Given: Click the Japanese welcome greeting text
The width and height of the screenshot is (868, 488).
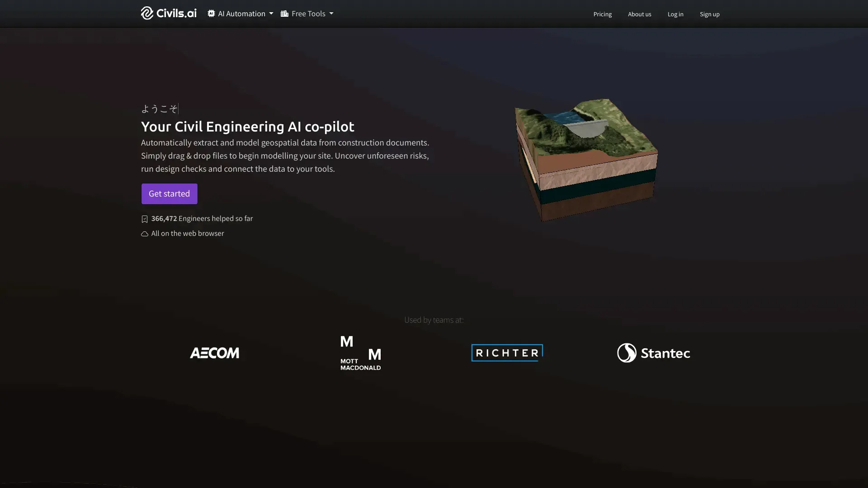Looking at the screenshot, I should click(x=159, y=108).
